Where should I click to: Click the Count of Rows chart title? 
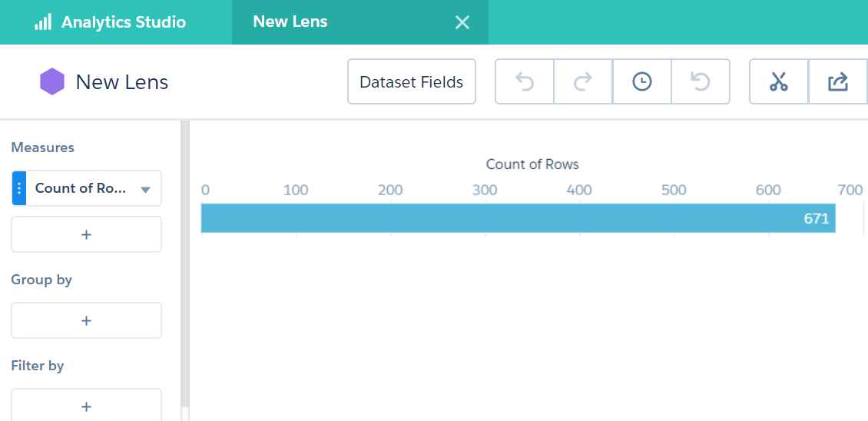pyautogui.click(x=532, y=164)
